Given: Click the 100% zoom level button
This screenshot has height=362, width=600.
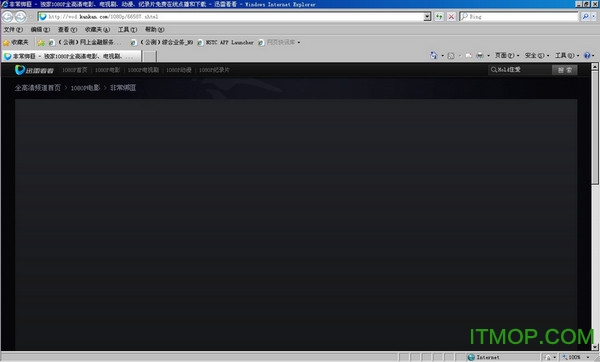Looking at the screenshot, I should (x=571, y=357).
